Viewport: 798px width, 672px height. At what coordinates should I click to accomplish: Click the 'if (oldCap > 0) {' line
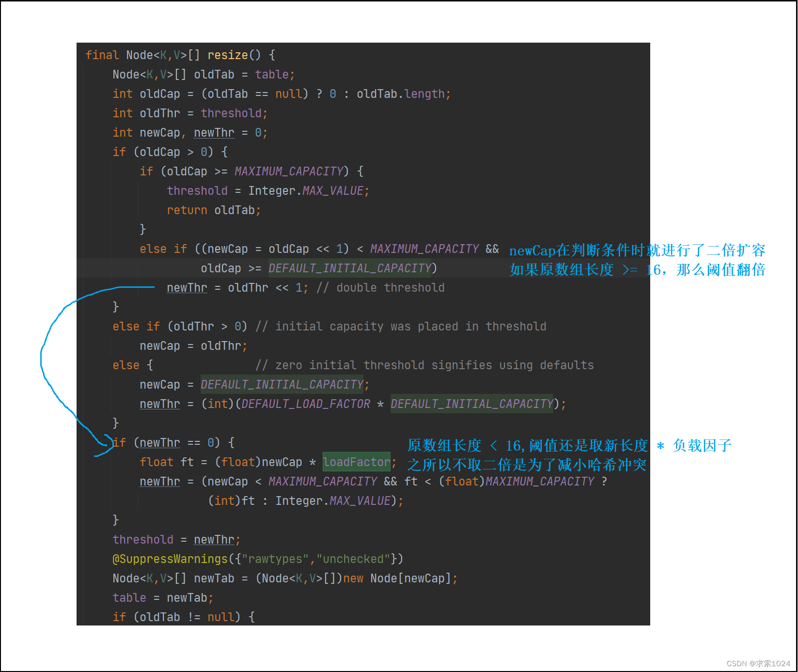click(x=170, y=152)
